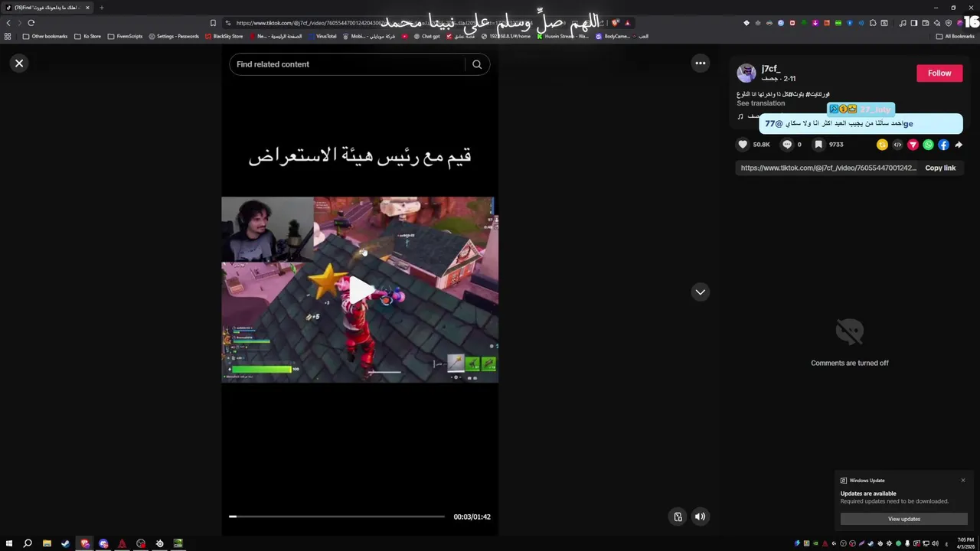
Task: Open a new browser tab
Action: tap(101, 8)
